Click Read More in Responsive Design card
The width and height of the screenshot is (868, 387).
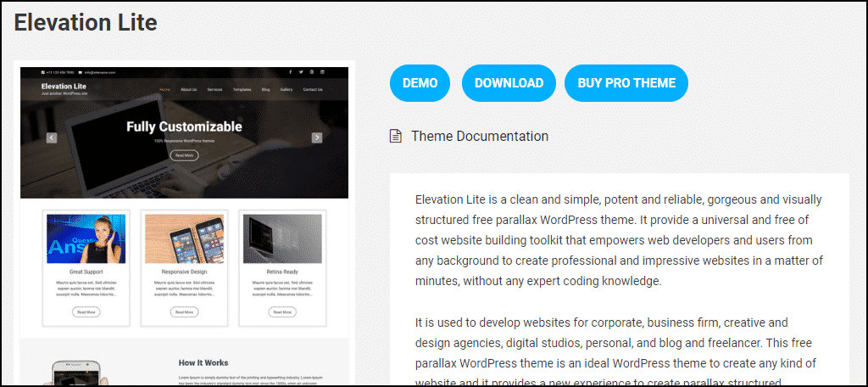(x=184, y=312)
